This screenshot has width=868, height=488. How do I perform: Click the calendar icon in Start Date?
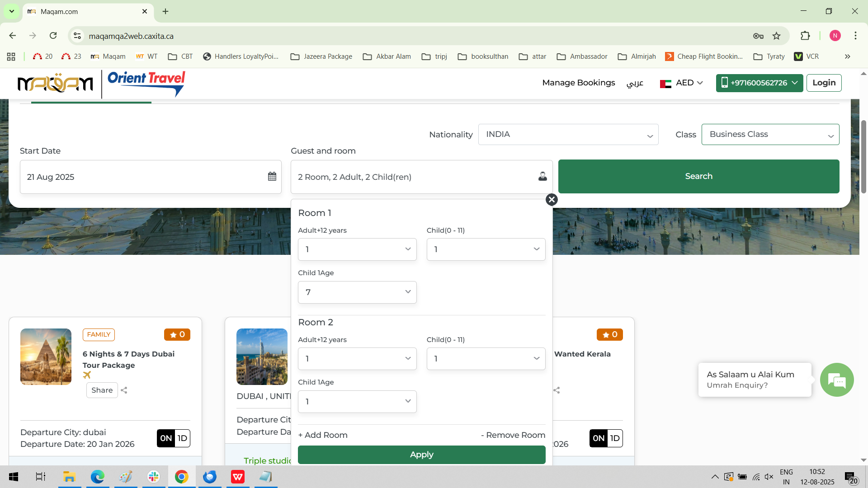[x=272, y=177]
